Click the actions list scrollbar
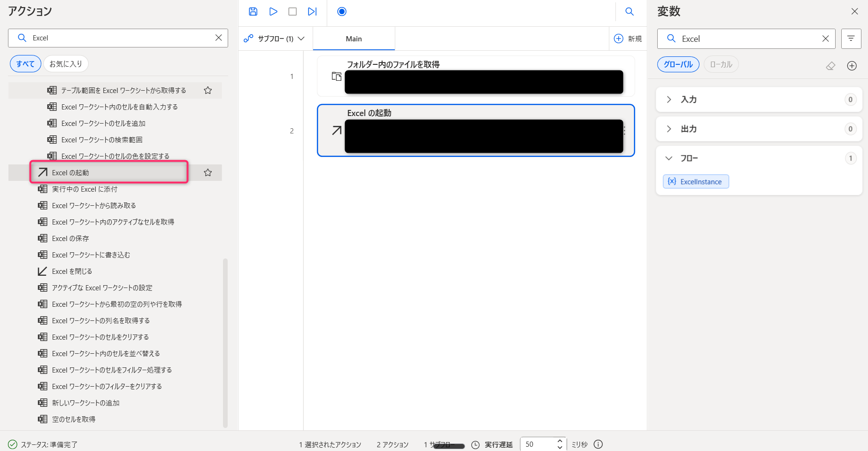Viewport: 868px width, 451px height. tap(225, 343)
